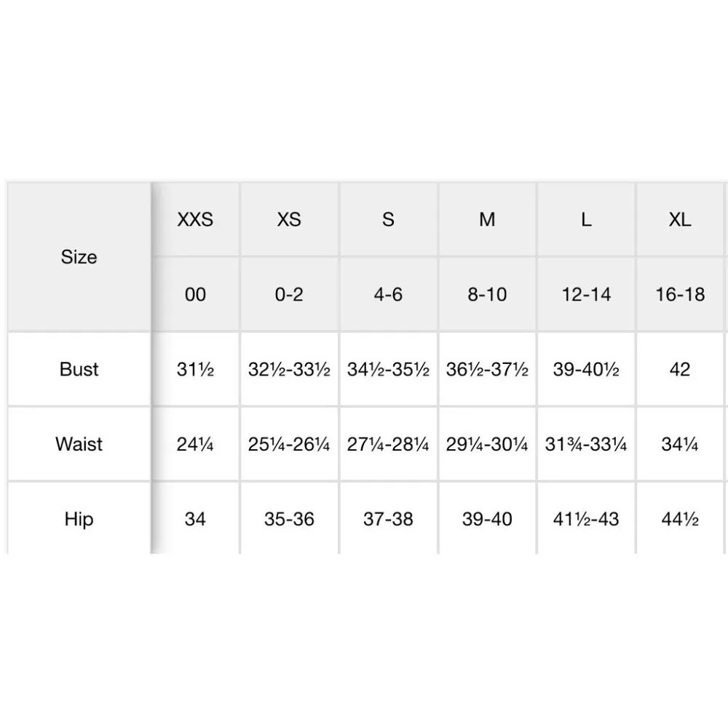Select the M size column header
Screen dimensions: 728x728
487,219
